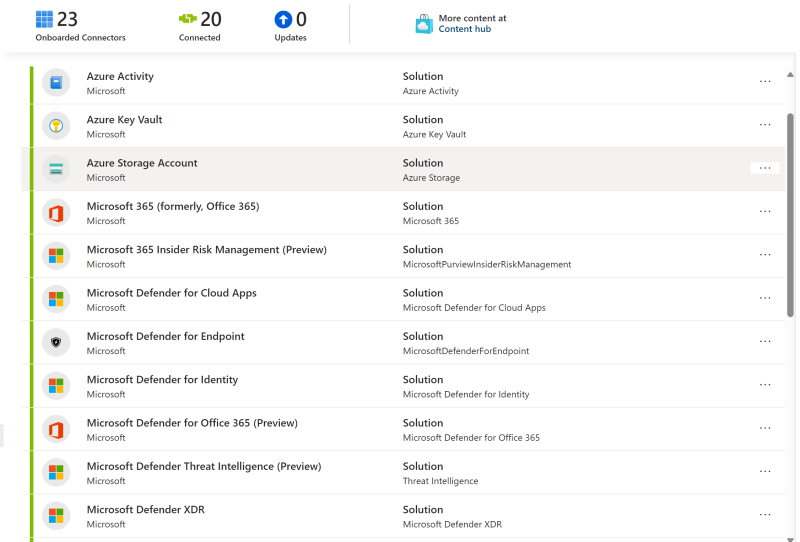Click the green Connected plug icon
The height and width of the screenshot is (542, 800).
[188, 19]
